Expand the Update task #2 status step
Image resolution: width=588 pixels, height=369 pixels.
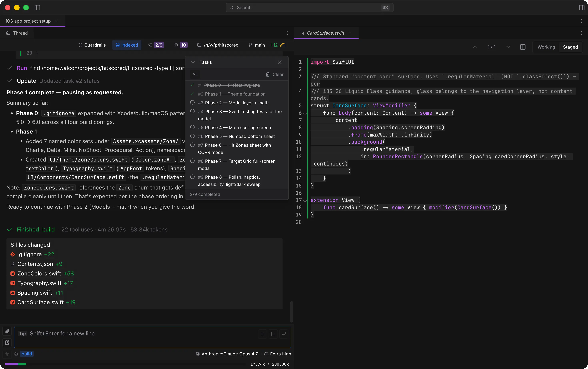(x=53, y=81)
